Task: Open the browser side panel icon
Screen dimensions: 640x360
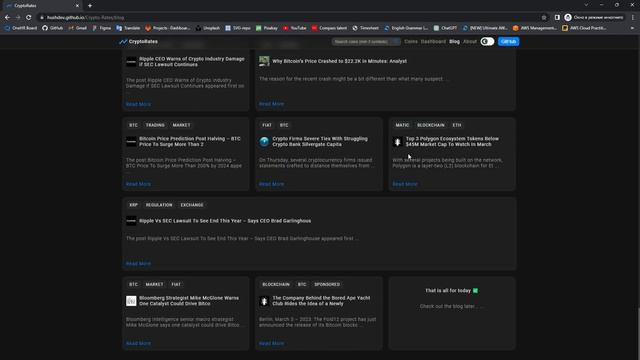Action: click(557, 18)
